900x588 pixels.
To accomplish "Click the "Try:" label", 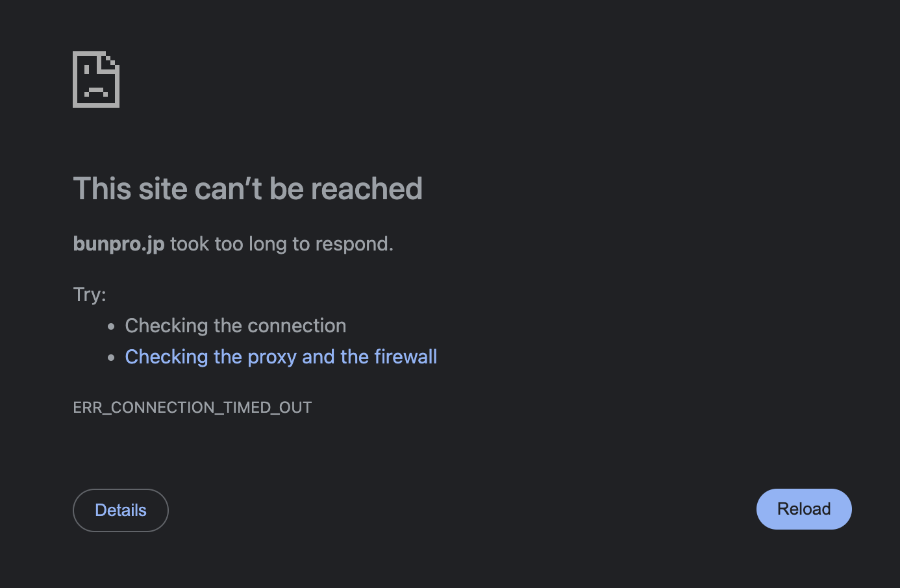I will (x=90, y=295).
